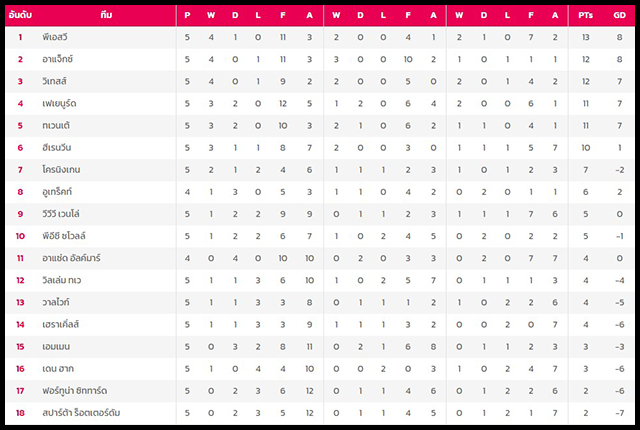Image resolution: width=640 pixels, height=430 pixels.
Task: Open เฟเยนูร์ด team entry
Action: click(59, 103)
